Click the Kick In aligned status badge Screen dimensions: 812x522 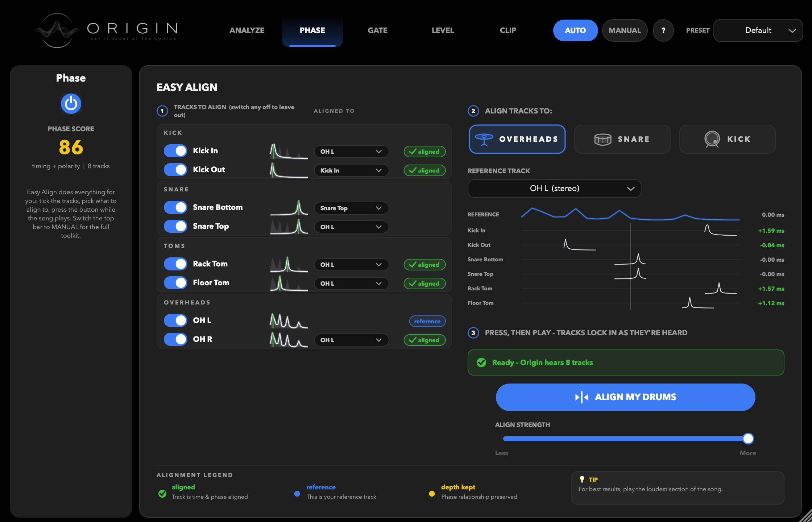pyautogui.click(x=424, y=152)
